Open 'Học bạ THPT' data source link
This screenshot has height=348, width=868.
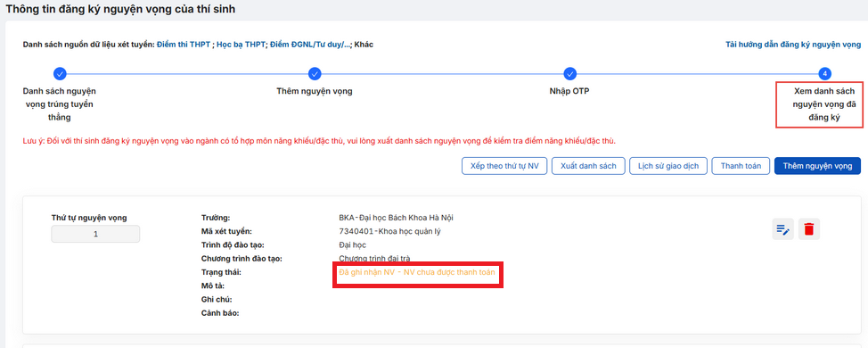click(x=241, y=45)
